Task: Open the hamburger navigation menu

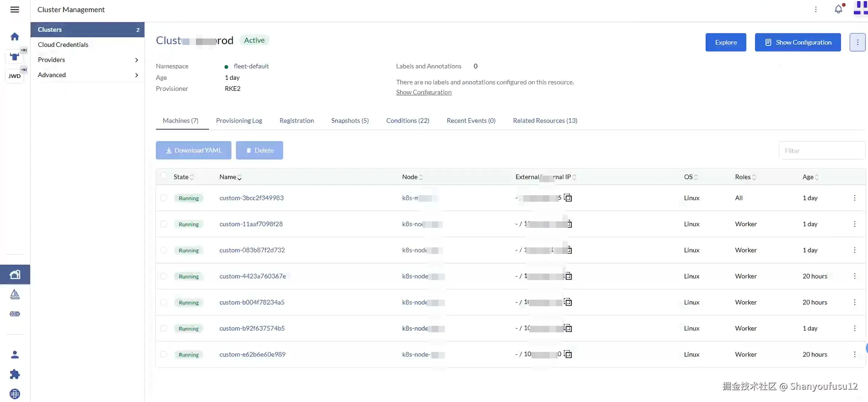Action: (15, 9)
